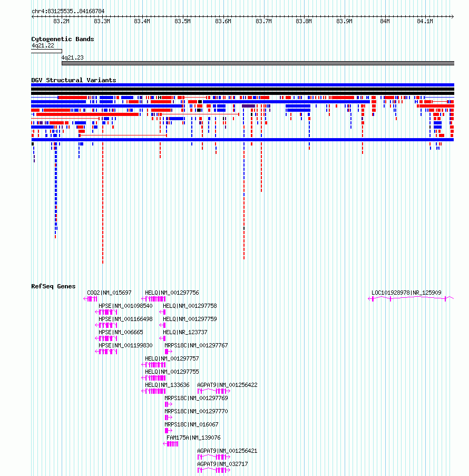This screenshot has height=476, width=469.
Task: Click the FAM175A|NM_139076 transcript label
Action: click(193, 438)
